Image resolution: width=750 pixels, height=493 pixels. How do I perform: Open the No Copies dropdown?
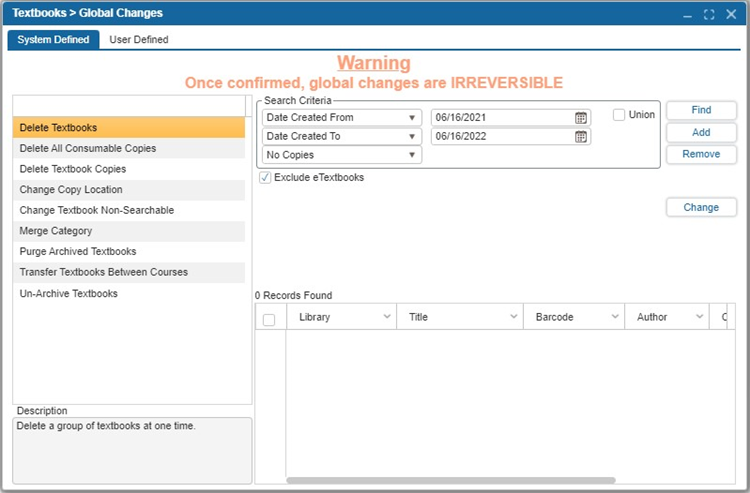point(342,155)
